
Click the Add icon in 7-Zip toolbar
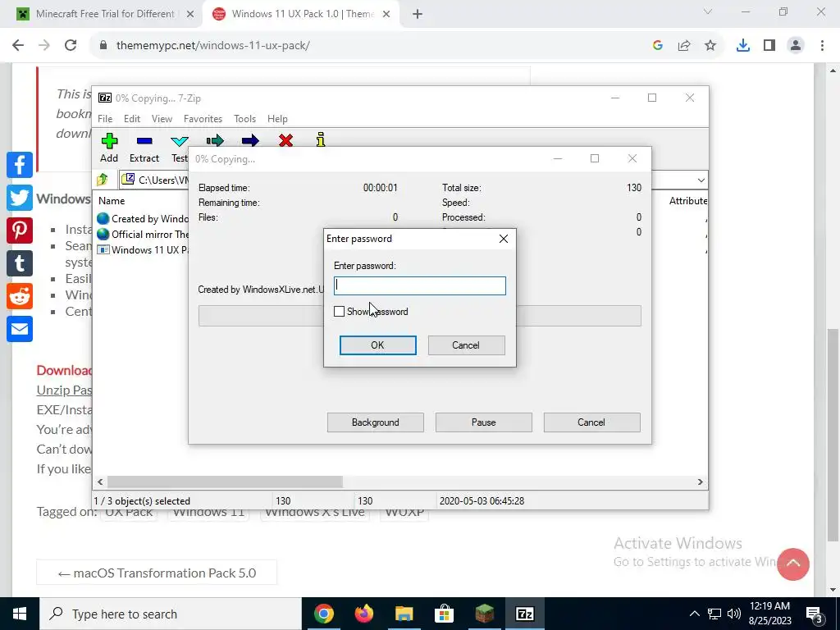pyautogui.click(x=109, y=141)
